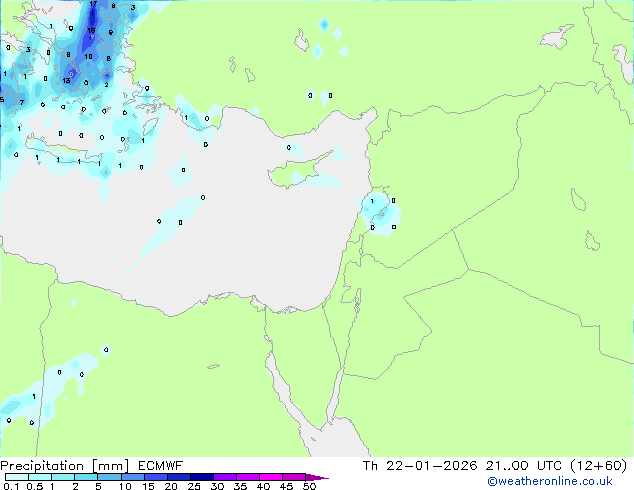Image resolution: width=634 pixels, height=490 pixels.
Task: Click the legend tick label '30'
Action: click(x=217, y=486)
